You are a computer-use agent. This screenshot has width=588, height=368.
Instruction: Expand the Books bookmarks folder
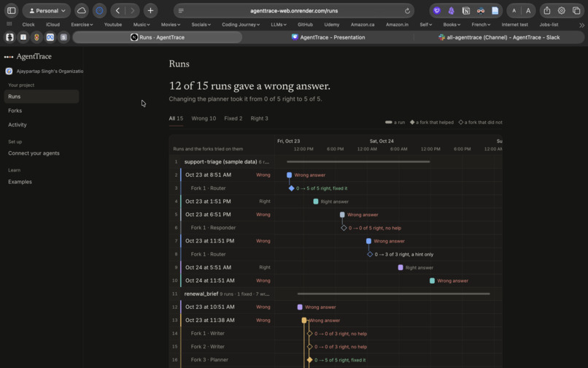click(x=452, y=24)
